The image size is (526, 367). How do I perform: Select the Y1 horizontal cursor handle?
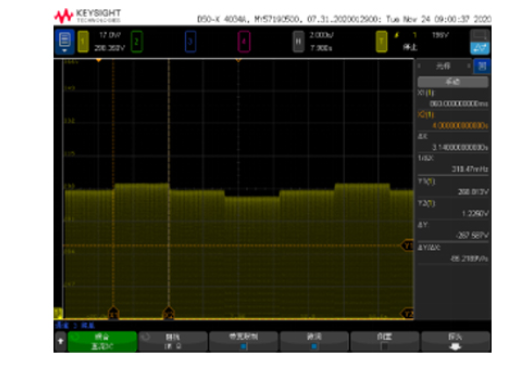point(408,246)
